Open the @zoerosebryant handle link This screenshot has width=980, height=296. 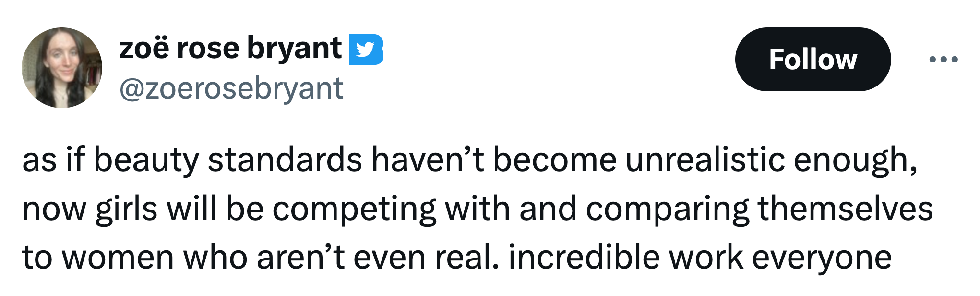point(231,89)
